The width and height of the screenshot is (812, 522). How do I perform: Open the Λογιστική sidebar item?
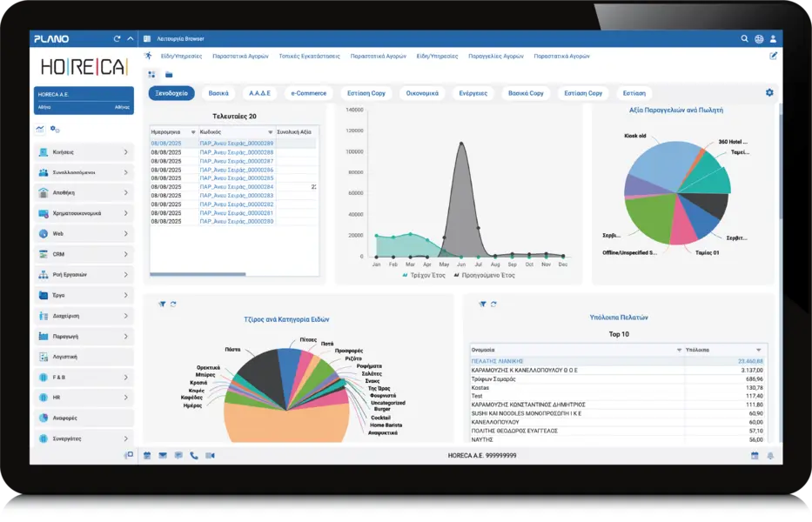(x=84, y=357)
